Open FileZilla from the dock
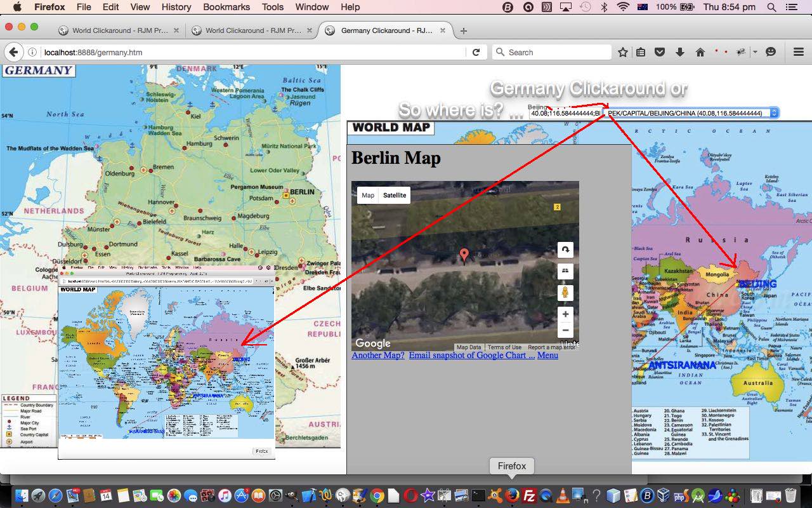The width and height of the screenshot is (812, 508). [x=528, y=495]
